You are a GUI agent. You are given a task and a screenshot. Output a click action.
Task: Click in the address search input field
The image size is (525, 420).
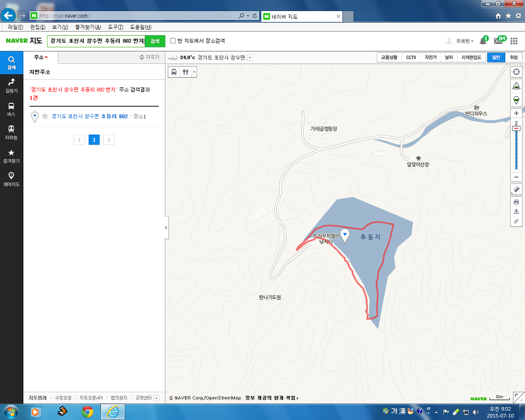(96, 41)
